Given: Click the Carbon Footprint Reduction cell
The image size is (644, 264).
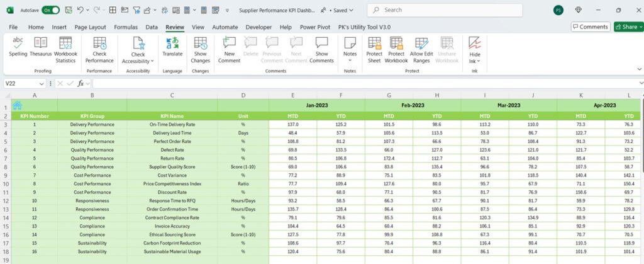Looking at the screenshot, I should [x=172, y=243].
